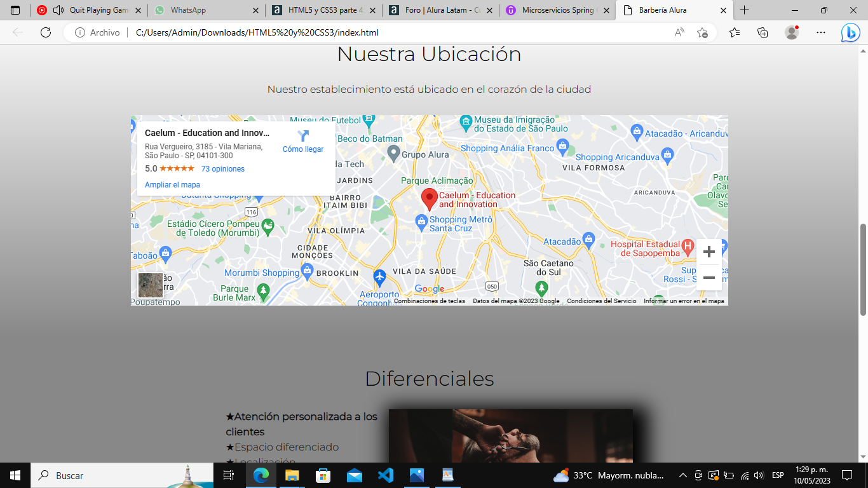Select Shopping Anália Franco marker
This screenshot has height=488, width=868.
[562, 147]
